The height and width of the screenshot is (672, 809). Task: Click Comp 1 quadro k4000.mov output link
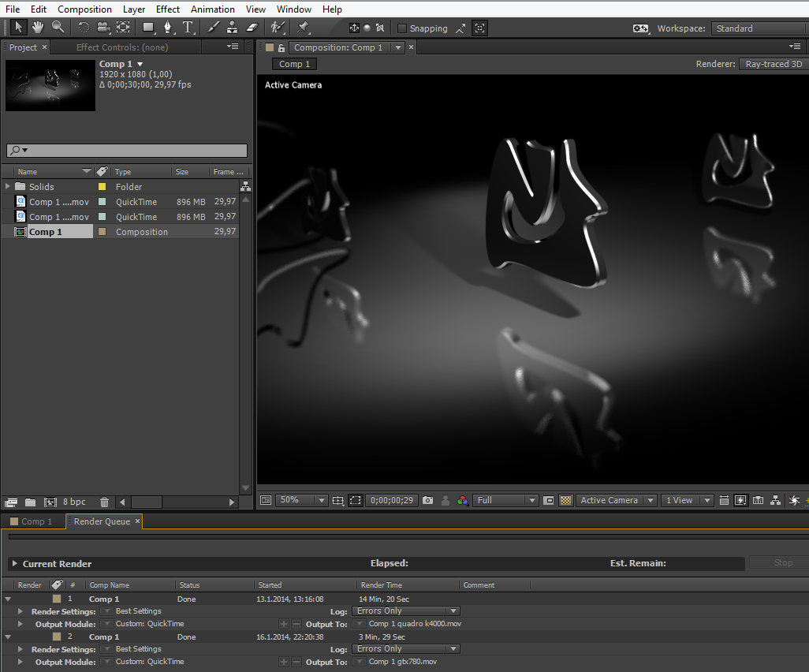pyautogui.click(x=415, y=623)
